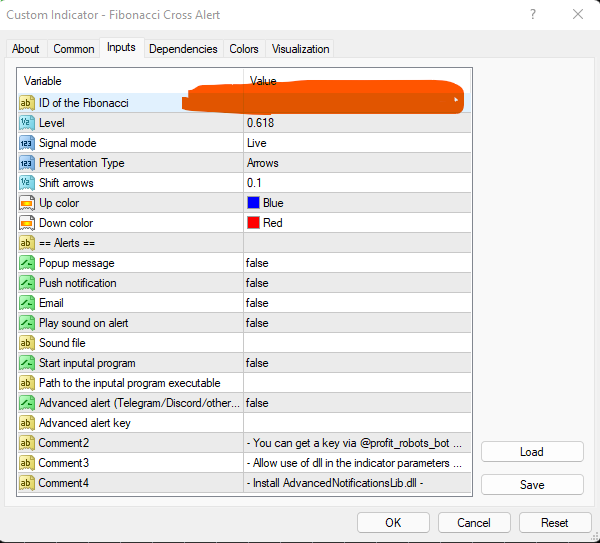Edit the Shift arrows value 0.1
This screenshot has height=543, width=600.
[x=357, y=183]
